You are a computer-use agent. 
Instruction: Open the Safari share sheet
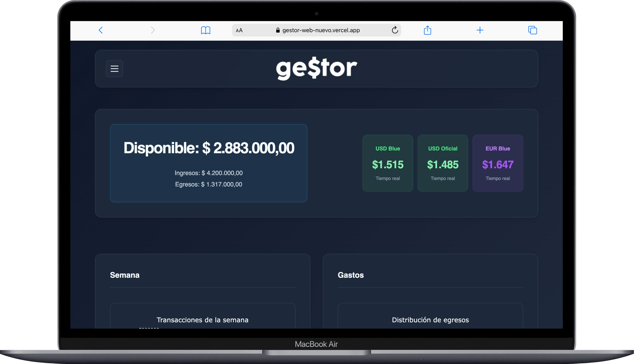click(427, 30)
